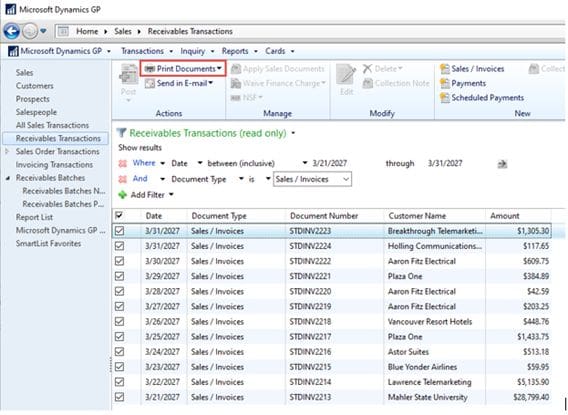Open the Where operator dropdown
Screen dimensions: 568x415
(163, 163)
